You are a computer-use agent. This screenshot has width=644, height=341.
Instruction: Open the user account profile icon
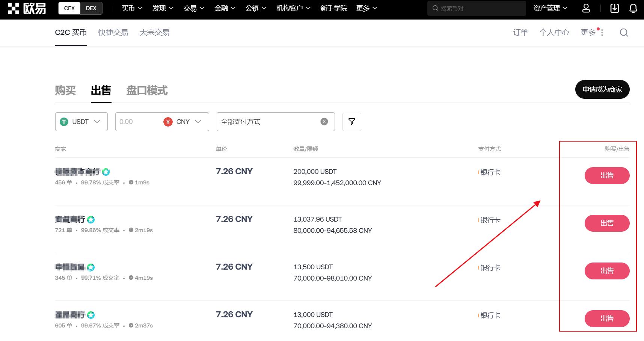click(x=586, y=8)
